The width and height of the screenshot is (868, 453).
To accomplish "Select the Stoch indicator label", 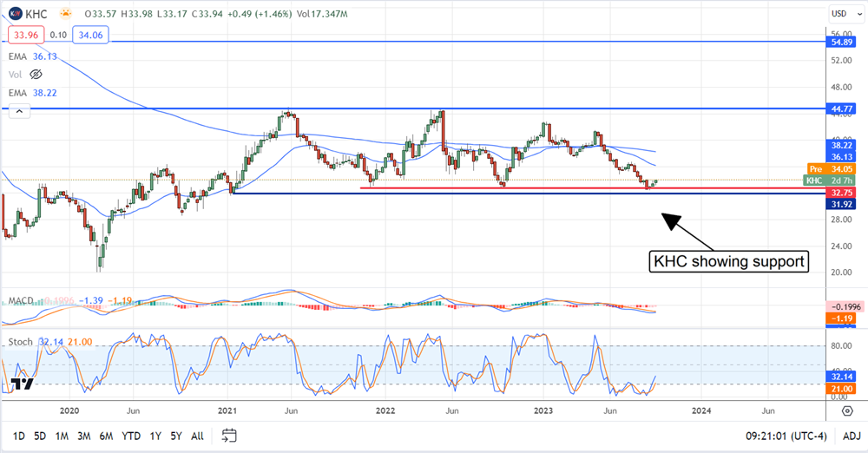I will tap(20, 343).
